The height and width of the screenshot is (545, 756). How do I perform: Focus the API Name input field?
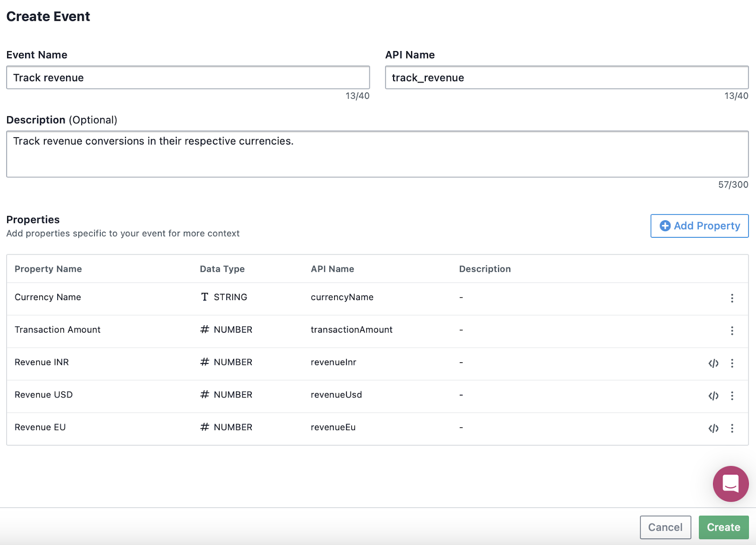(567, 78)
